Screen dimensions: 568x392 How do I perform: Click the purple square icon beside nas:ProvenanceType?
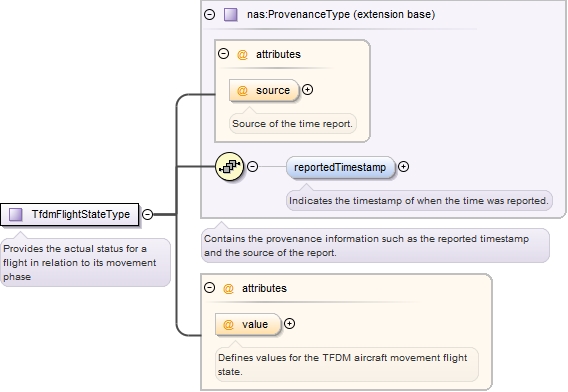(x=231, y=14)
